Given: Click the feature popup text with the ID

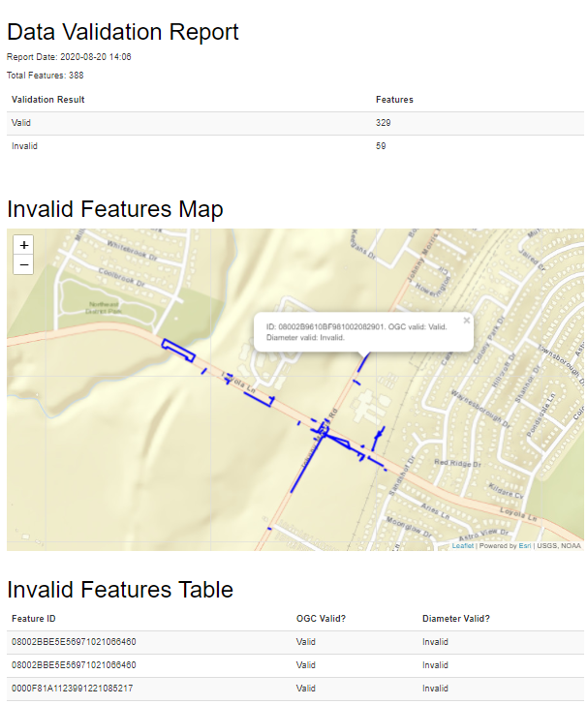Looking at the screenshot, I should 355,327.
